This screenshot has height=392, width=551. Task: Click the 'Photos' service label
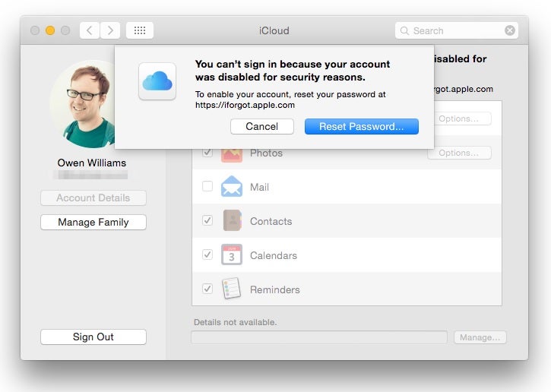pyautogui.click(x=266, y=153)
